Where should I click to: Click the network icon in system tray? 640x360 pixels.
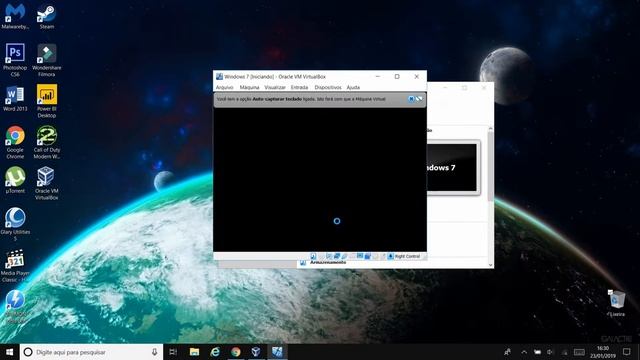(564, 352)
